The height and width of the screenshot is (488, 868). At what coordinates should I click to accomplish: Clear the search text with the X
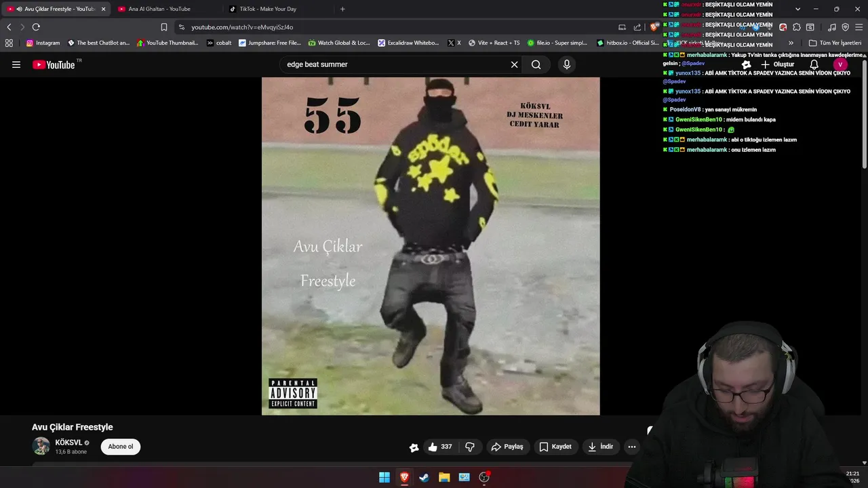tap(514, 64)
